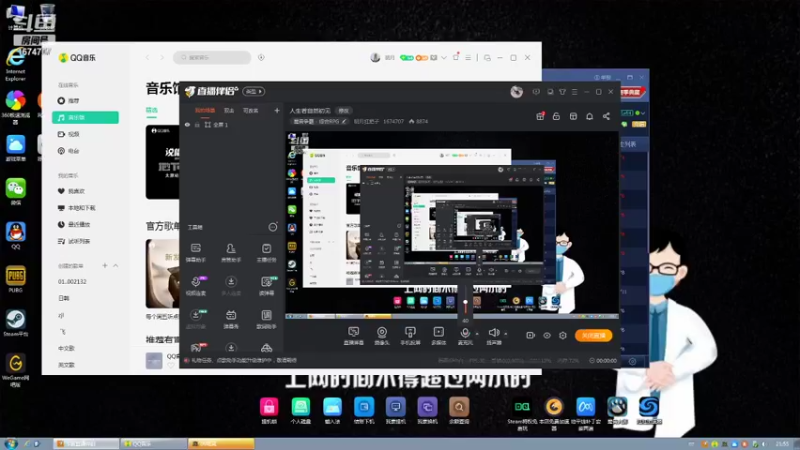
Task: Click the mode pill next to the streaming app logo
Action: tap(254, 91)
